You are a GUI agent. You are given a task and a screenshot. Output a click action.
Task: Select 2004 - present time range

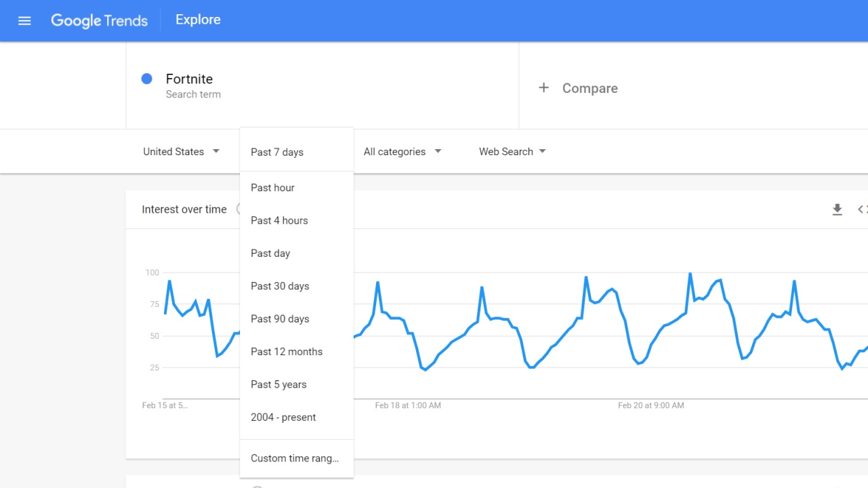283,418
